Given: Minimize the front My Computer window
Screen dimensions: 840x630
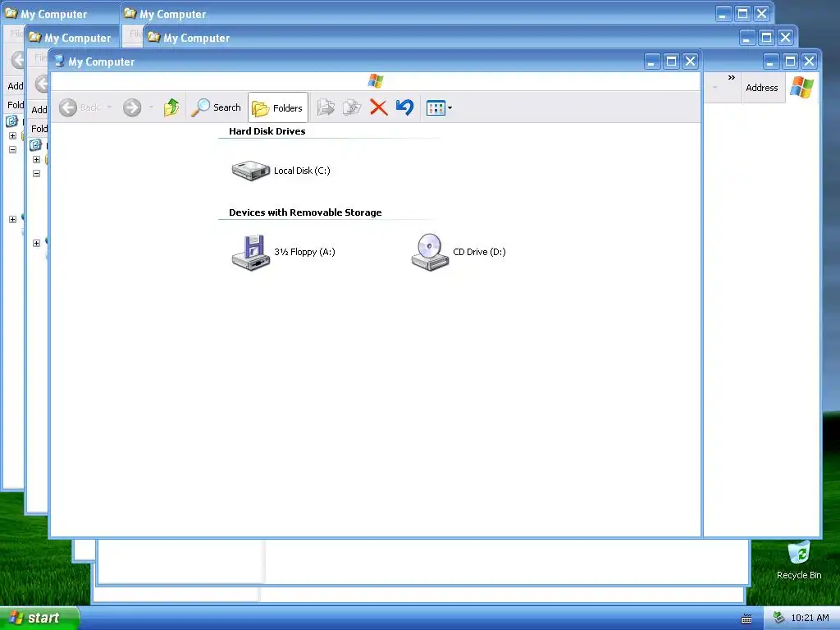Looking at the screenshot, I should (x=651, y=62).
